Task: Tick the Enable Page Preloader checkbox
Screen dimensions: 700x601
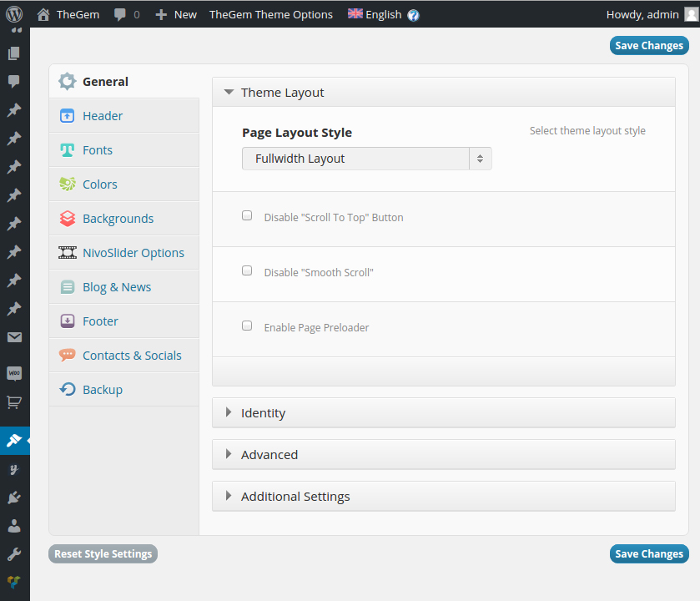Action: tap(247, 326)
